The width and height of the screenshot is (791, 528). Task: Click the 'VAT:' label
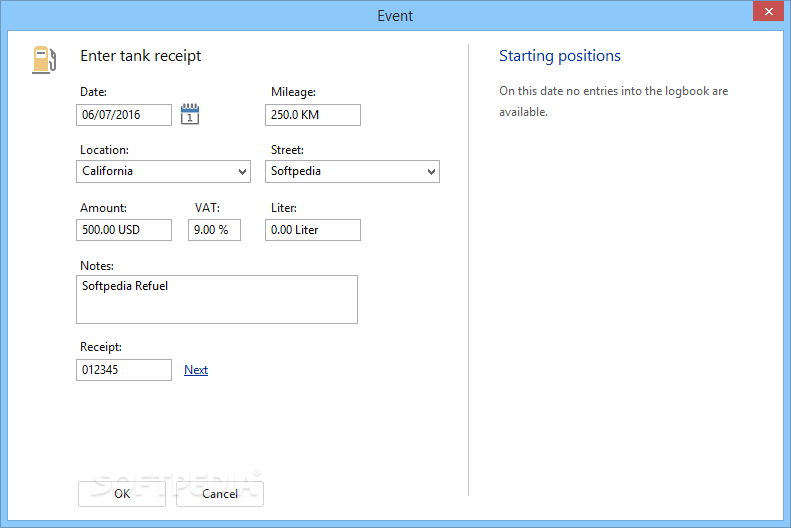207,208
